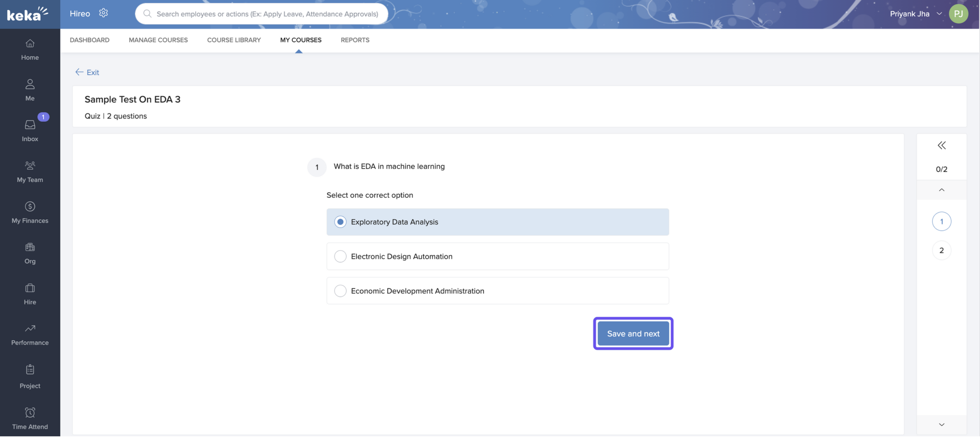This screenshot has width=980, height=437.
Task: Jump to question 2 in navigator
Action: tap(941, 250)
